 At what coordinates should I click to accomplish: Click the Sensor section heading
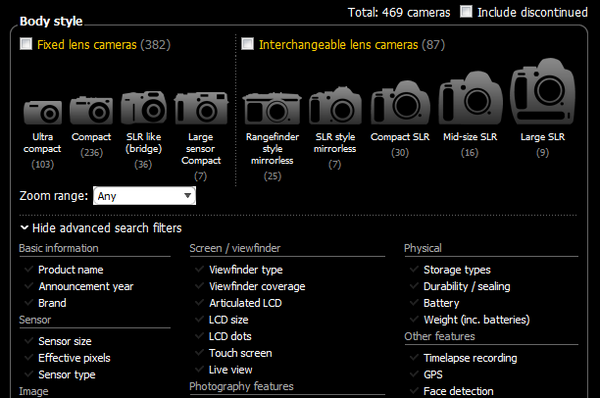coord(35,320)
